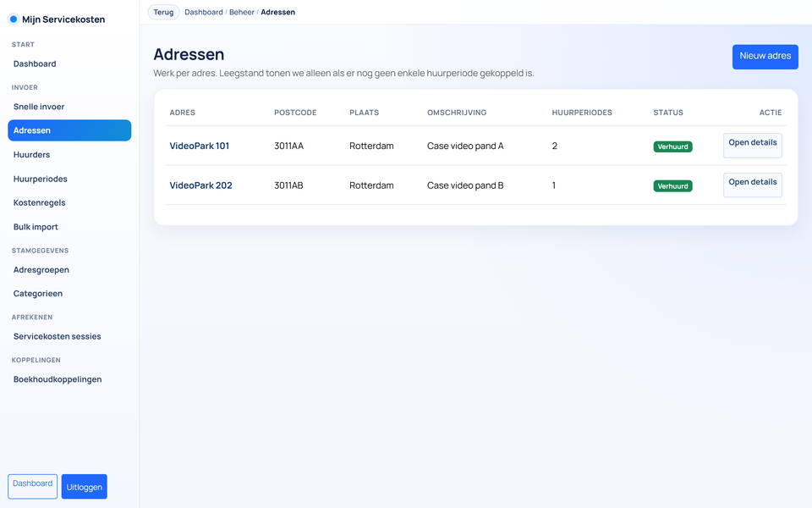812x508 pixels.
Task: Click the outlined Dashboard button at bottom
Action: [x=33, y=486]
